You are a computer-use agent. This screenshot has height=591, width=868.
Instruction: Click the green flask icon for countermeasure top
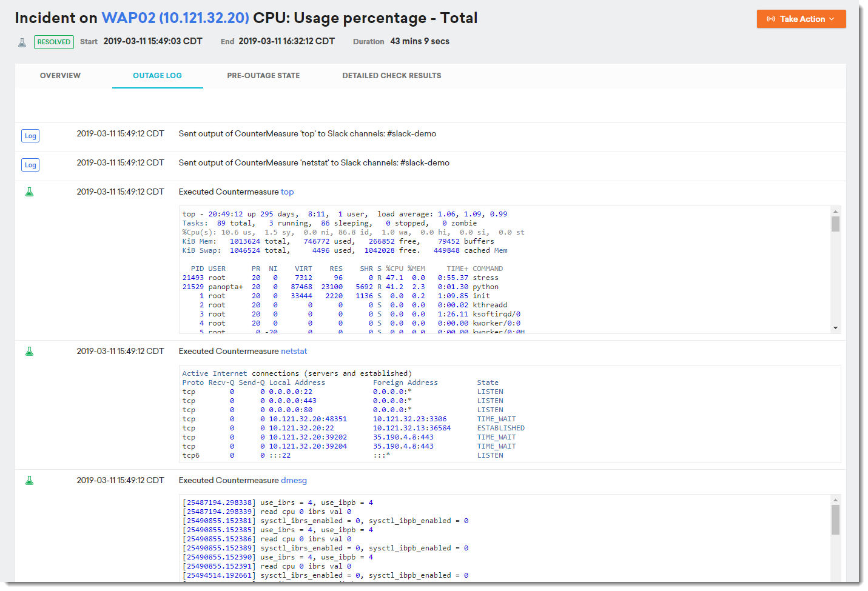tap(29, 192)
